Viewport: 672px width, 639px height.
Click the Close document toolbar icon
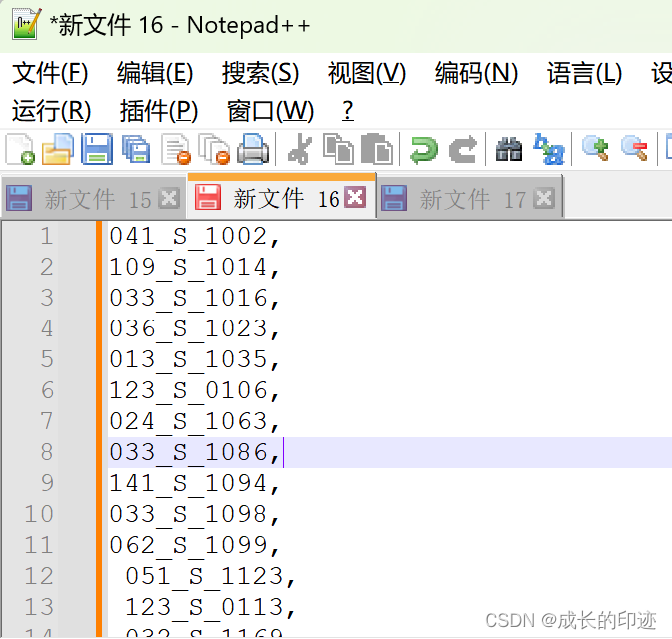click(176, 149)
